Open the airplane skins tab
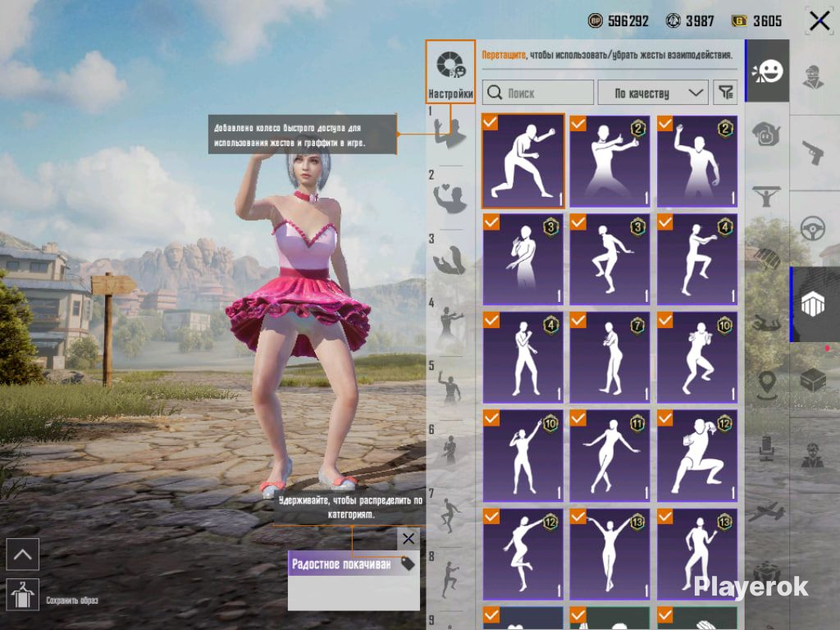This screenshot has width=840, height=630. tap(767, 512)
